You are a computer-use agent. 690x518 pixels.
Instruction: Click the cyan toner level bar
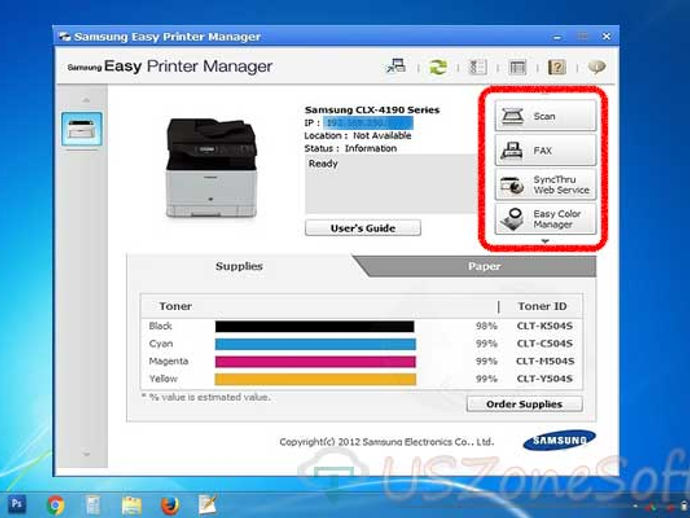(x=315, y=344)
